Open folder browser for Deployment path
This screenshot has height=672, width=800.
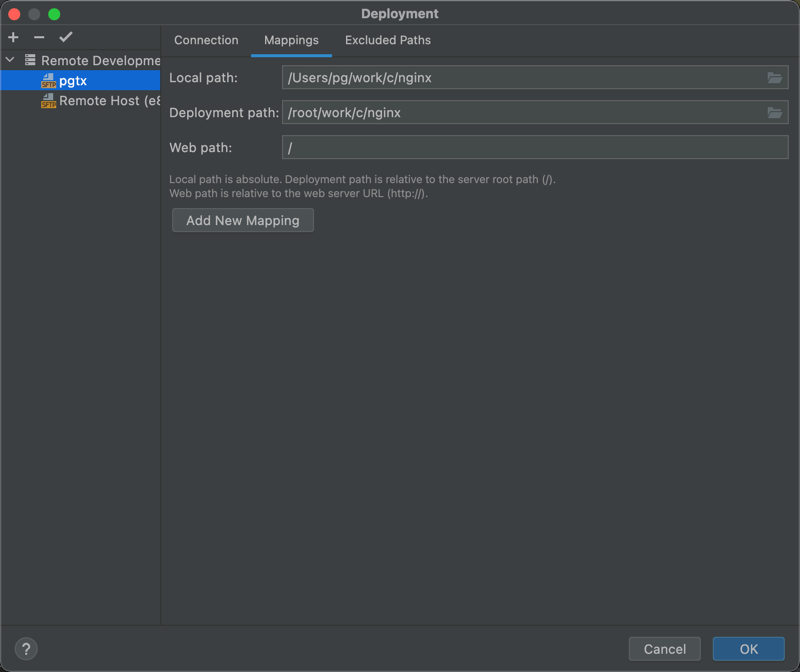[x=774, y=113]
